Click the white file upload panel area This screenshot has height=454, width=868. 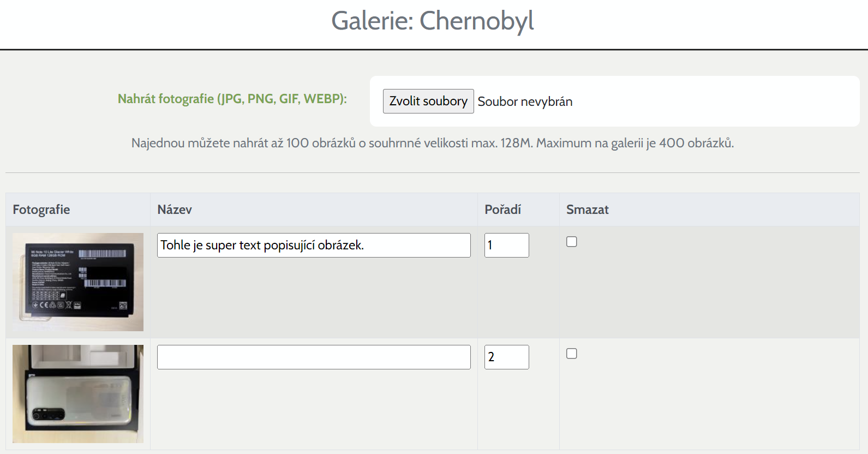click(615, 101)
